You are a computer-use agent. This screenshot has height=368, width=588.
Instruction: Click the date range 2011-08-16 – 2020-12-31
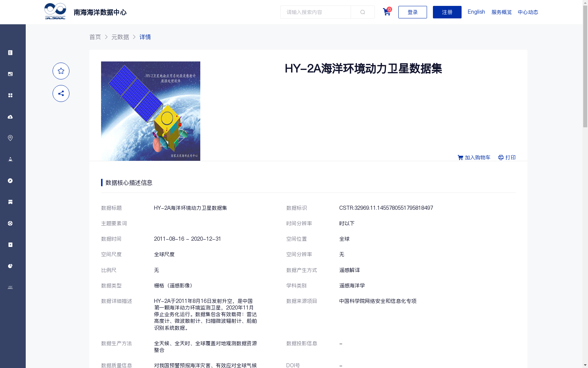pyautogui.click(x=187, y=239)
